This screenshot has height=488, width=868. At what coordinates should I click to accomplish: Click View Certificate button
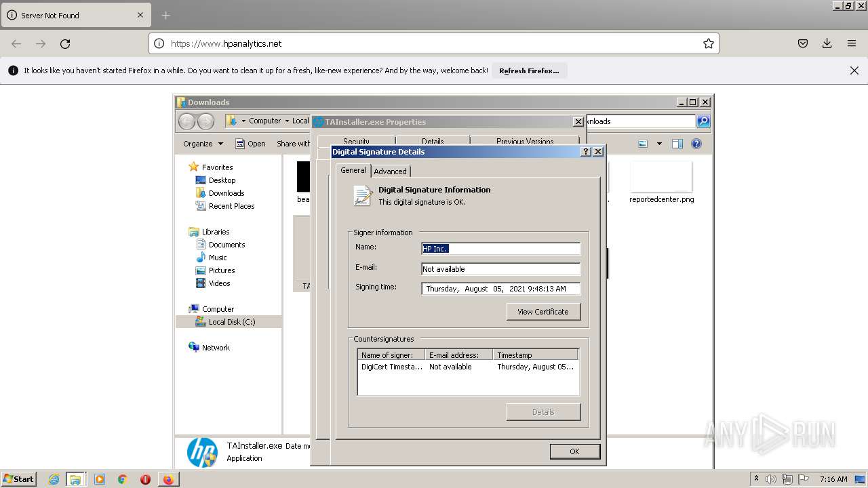[543, 312]
